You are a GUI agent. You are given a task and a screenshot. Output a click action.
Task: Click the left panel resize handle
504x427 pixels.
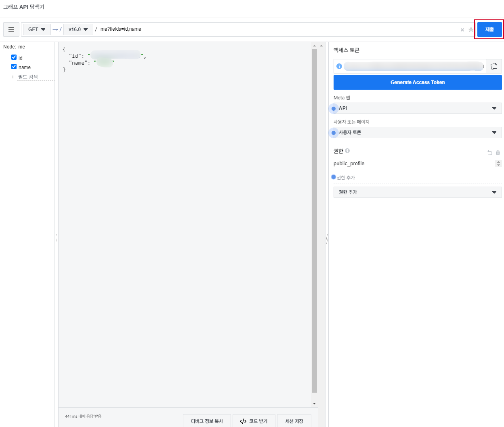[56, 239]
